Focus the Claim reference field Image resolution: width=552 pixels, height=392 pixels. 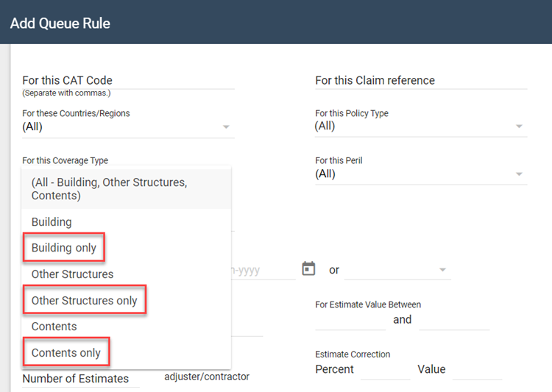click(x=420, y=80)
